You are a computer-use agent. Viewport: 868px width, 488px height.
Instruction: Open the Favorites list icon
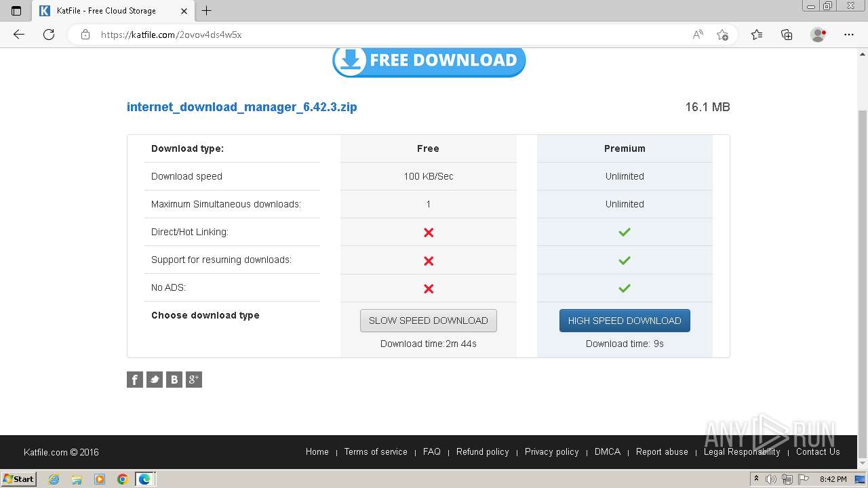757,35
